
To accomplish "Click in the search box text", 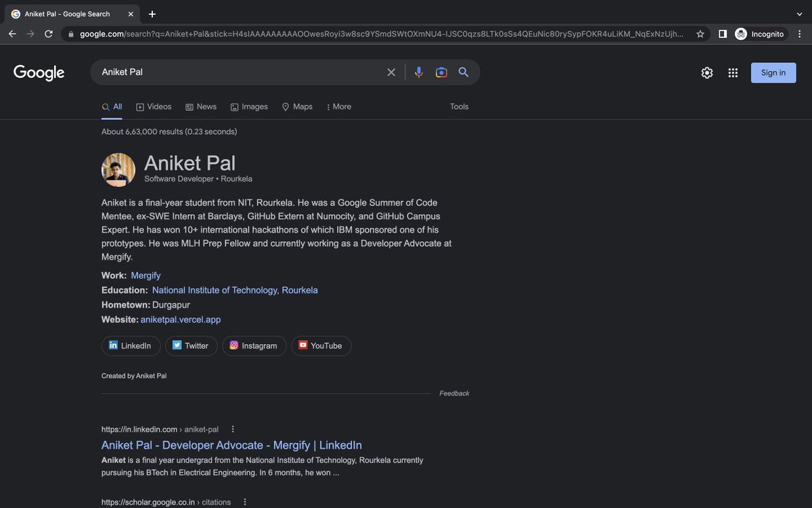I will (122, 72).
